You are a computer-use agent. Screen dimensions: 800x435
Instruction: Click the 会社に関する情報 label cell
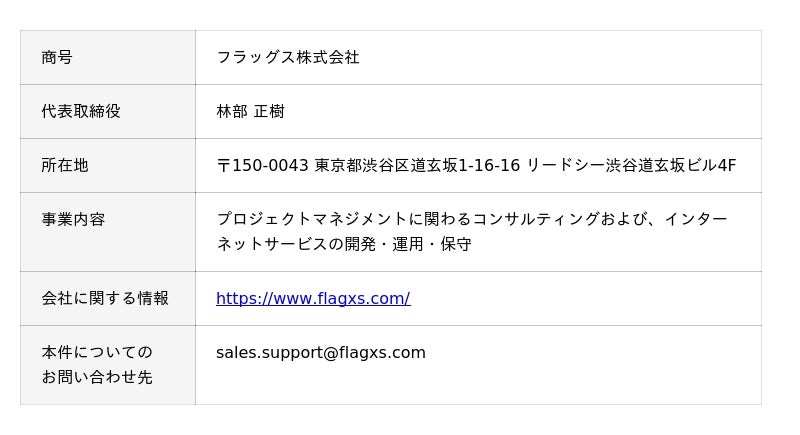click(108, 298)
